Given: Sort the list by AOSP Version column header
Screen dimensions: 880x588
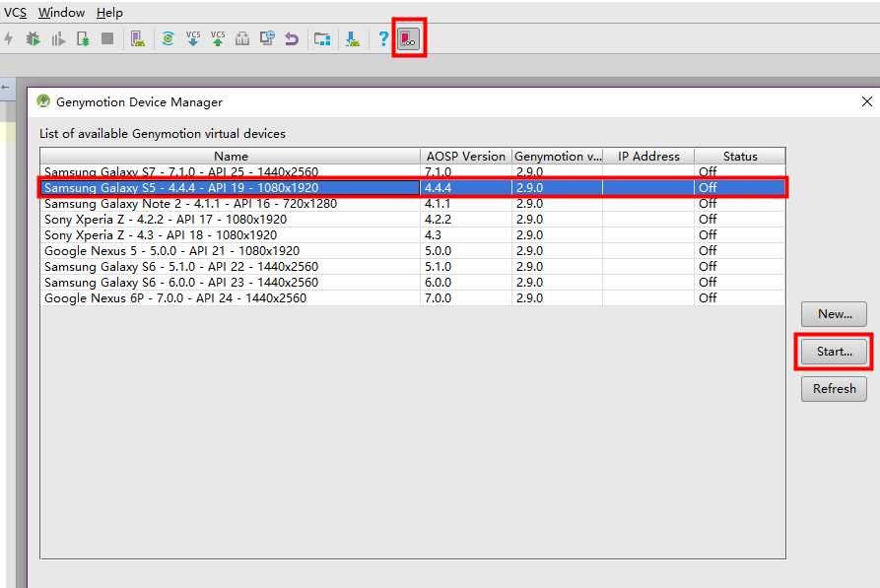Looking at the screenshot, I should [465, 156].
